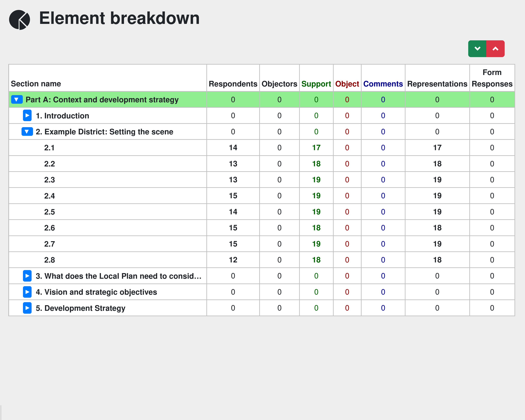Click the Form Responses column header
Image resolution: width=525 pixels, height=420 pixels.
(x=492, y=78)
